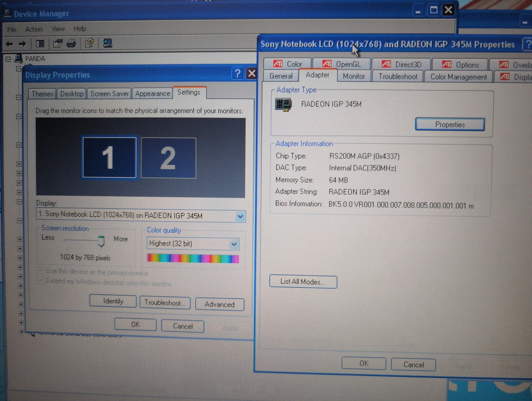Switch to the OpenGL tab
532x401 pixels.
341,64
